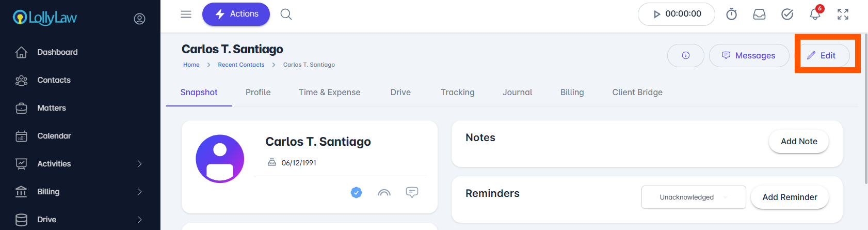Image resolution: width=868 pixels, height=230 pixels.
Task: Click the chat bubble icon on contact card
Action: click(x=412, y=192)
